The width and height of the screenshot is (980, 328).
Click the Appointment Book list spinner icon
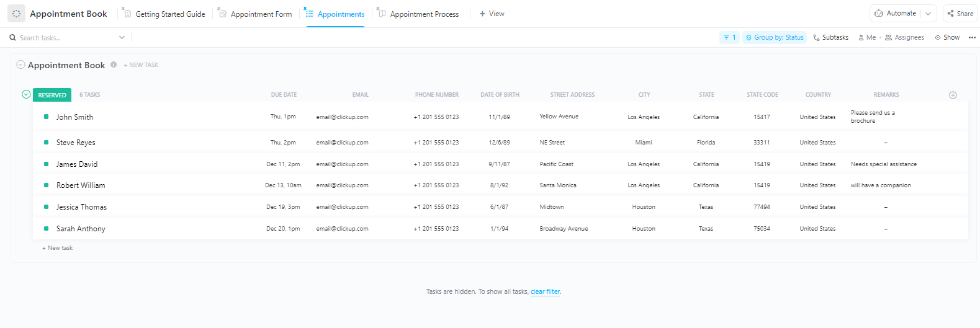click(17, 14)
